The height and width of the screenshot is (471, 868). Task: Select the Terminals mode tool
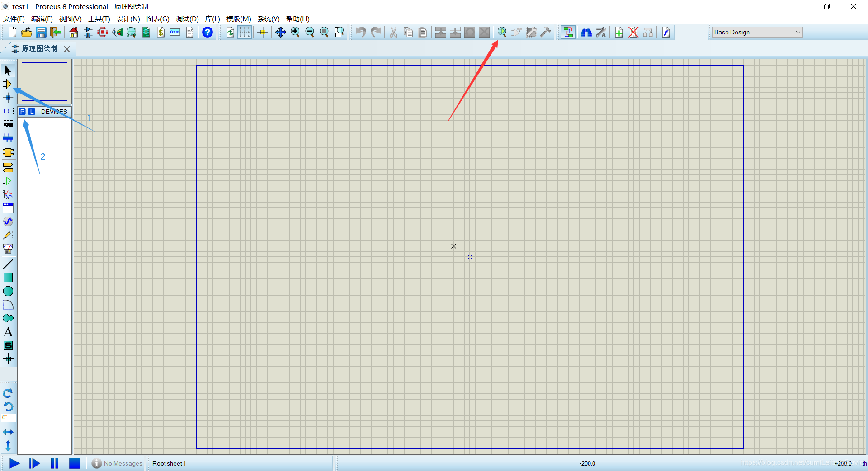(8, 167)
